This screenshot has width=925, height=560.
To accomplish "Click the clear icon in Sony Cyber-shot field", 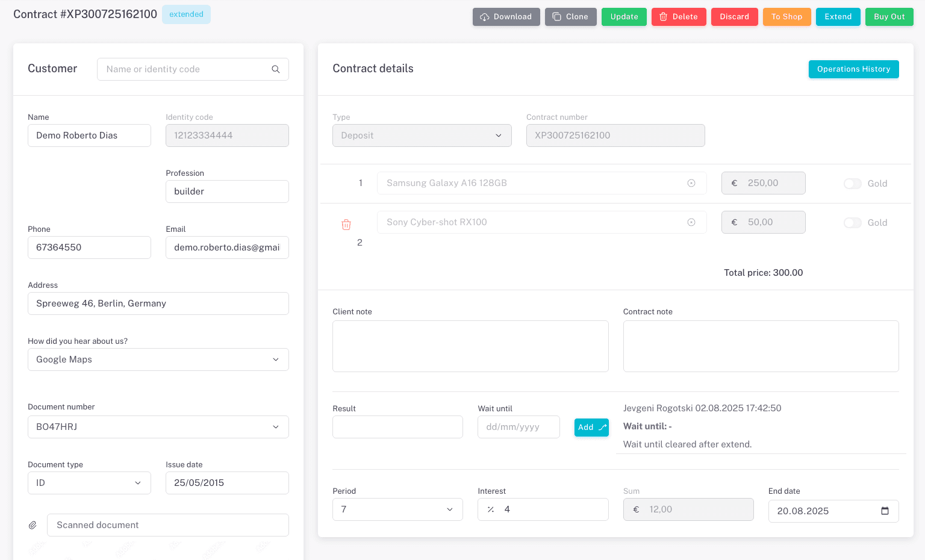I will (x=691, y=222).
